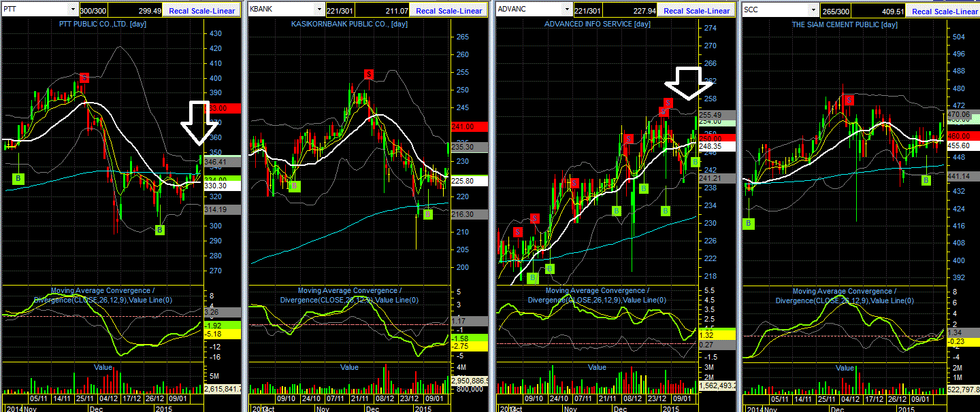Click the 248.35 white price label on ADVANC

pos(718,146)
